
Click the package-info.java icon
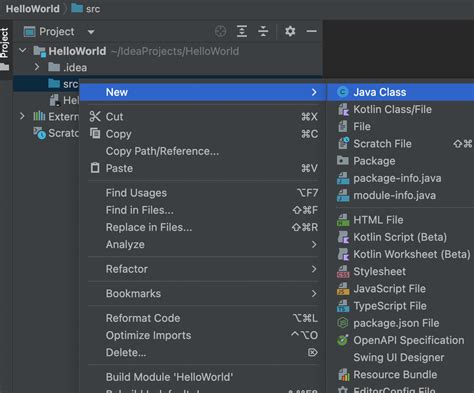coord(343,178)
